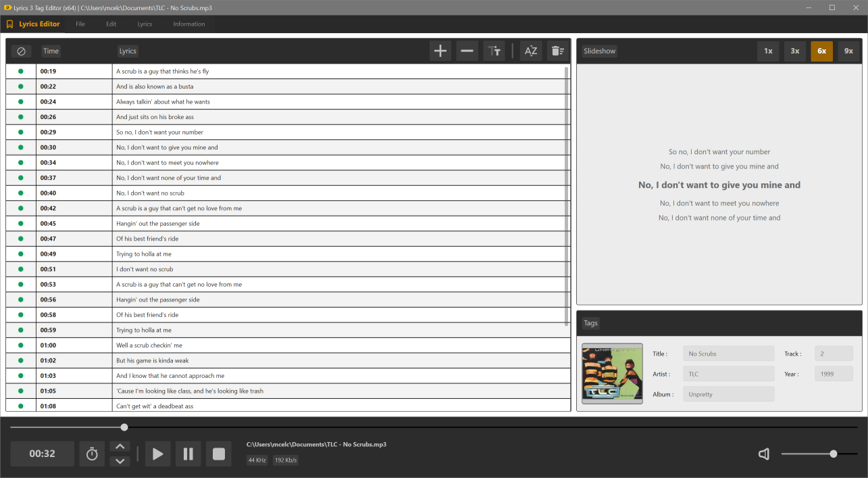The image size is (868, 478).
Task: Click the text format icon in lyrics toolbar
Action: [494, 51]
